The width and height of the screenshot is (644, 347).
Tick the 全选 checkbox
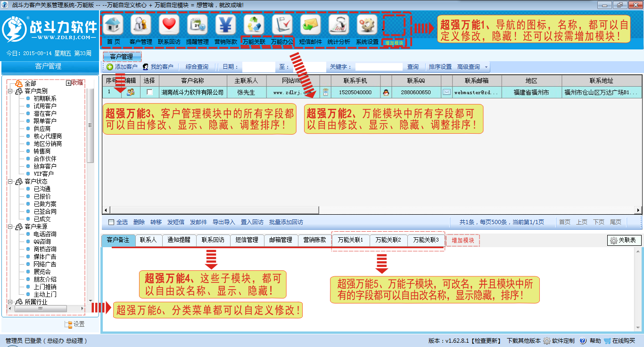click(111, 222)
